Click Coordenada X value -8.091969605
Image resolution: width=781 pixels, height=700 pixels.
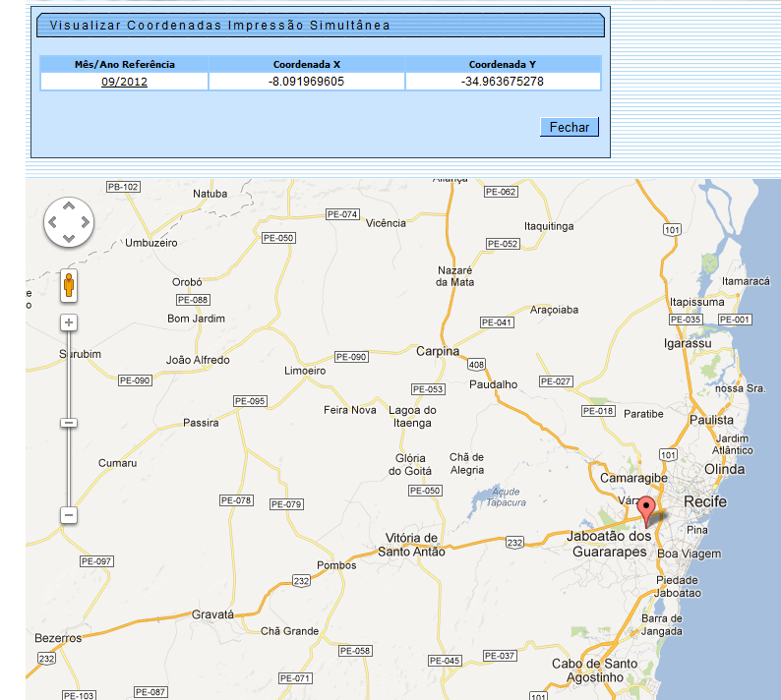306,82
